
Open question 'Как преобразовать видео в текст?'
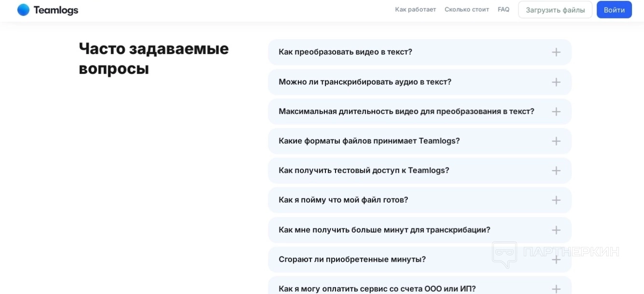(420, 52)
